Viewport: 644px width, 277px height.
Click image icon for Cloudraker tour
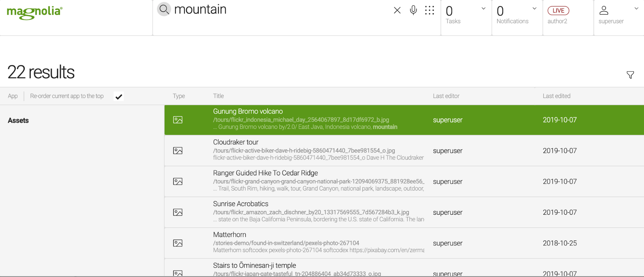pyautogui.click(x=178, y=151)
